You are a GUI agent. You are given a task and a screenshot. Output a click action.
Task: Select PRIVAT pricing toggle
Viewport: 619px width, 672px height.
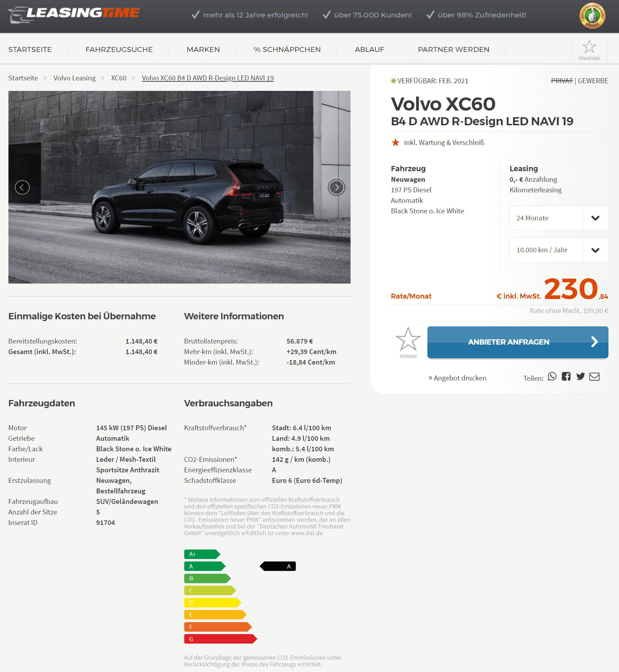click(562, 81)
